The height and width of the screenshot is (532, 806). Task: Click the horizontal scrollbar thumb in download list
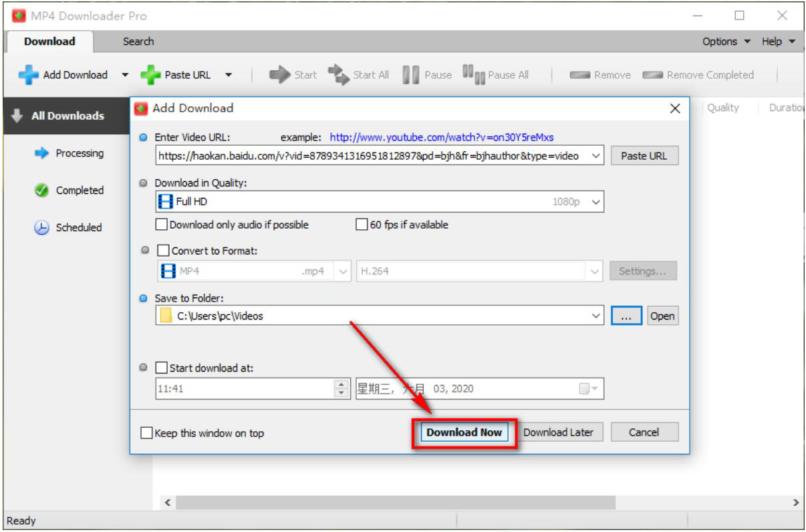pyautogui.click(x=395, y=503)
